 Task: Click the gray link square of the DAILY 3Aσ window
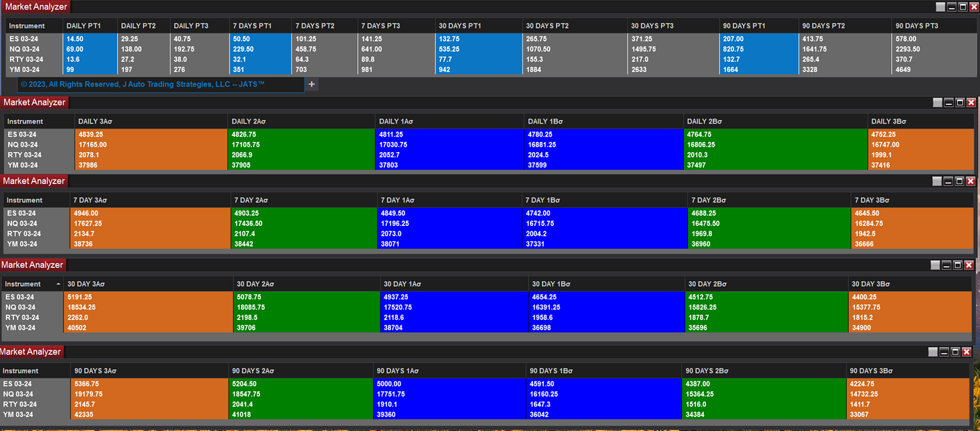click(x=938, y=103)
